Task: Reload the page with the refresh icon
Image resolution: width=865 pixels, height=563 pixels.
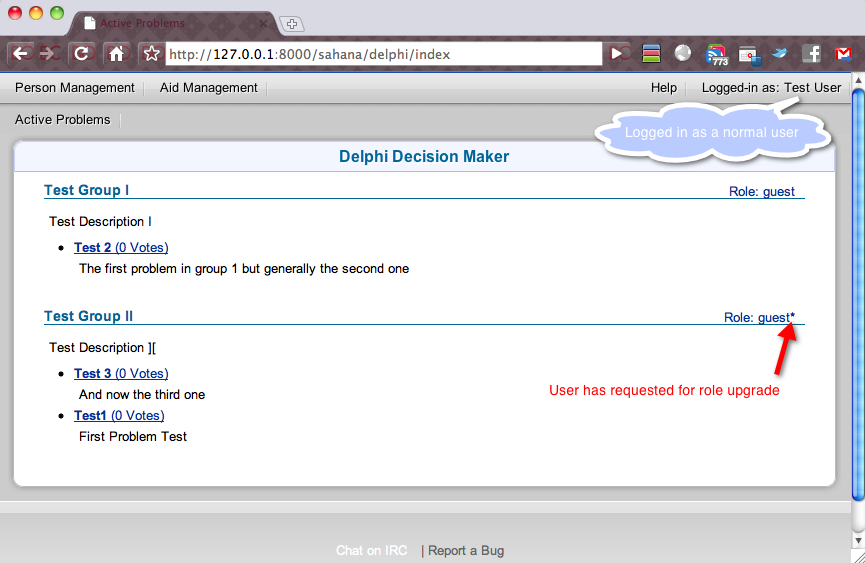Action: click(82, 54)
